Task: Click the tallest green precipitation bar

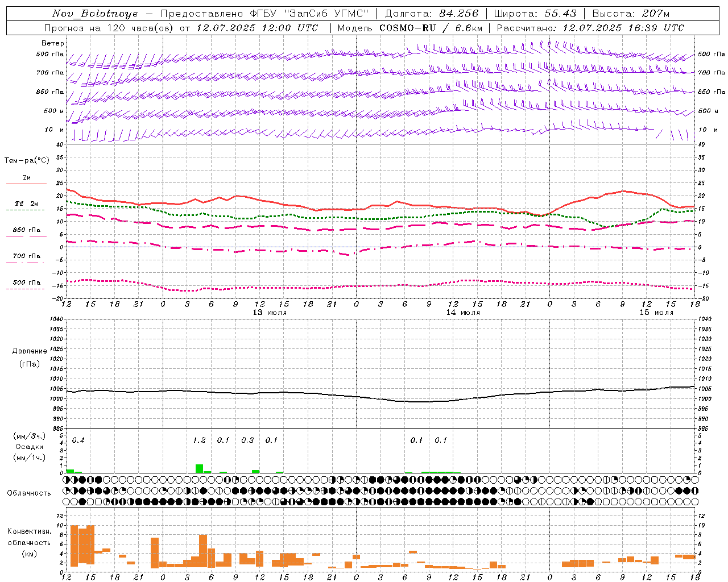Action: click(x=199, y=469)
